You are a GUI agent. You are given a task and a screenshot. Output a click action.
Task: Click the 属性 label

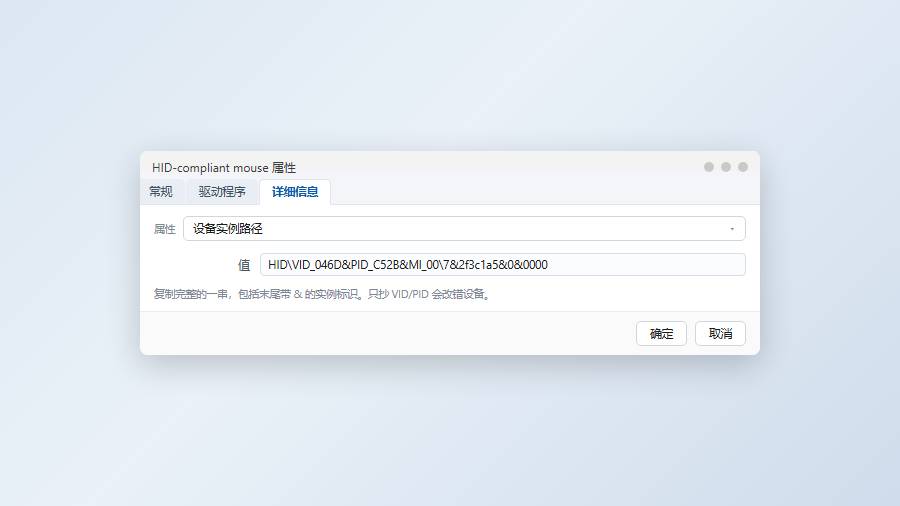(164, 229)
